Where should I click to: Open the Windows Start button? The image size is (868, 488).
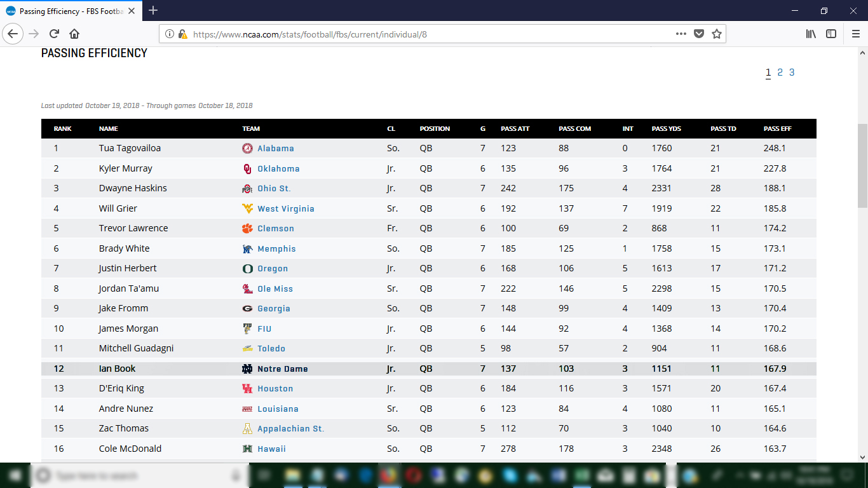[15, 475]
